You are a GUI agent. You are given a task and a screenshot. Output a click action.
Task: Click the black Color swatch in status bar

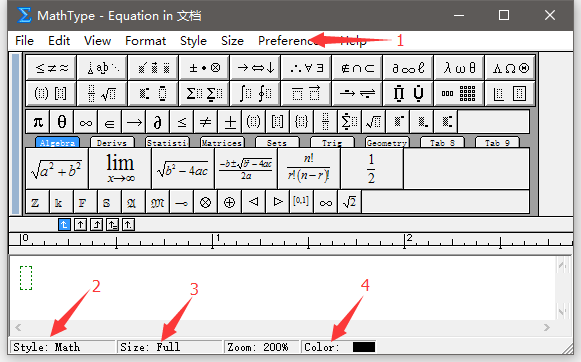point(364,347)
